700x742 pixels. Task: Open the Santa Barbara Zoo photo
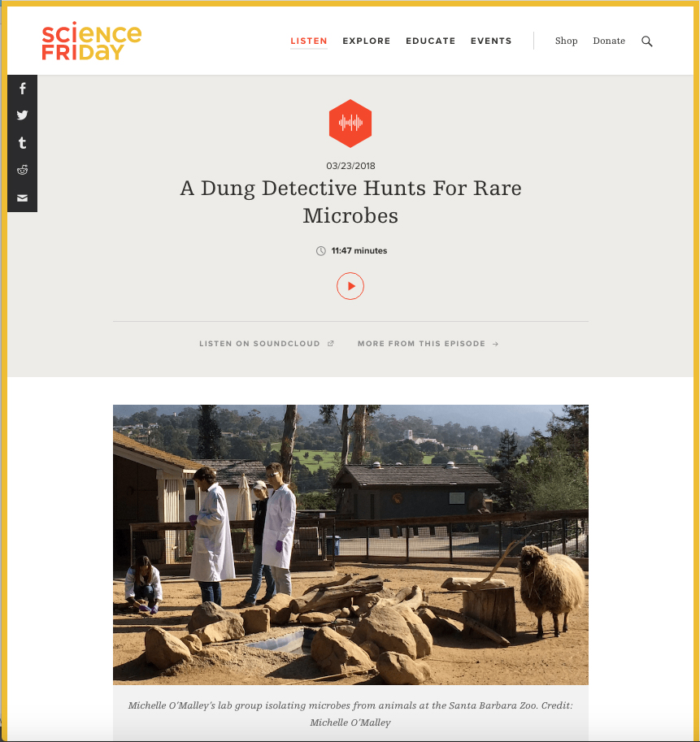pyautogui.click(x=350, y=545)
